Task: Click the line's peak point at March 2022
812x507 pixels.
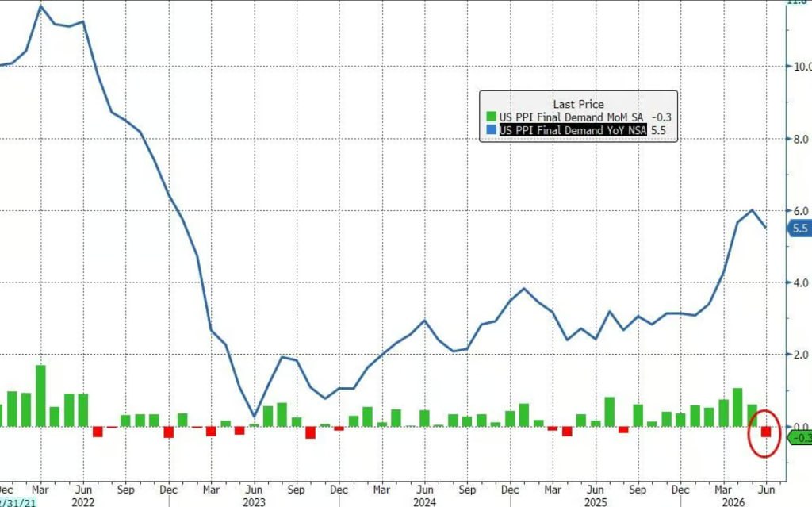Action: [41, 6]
